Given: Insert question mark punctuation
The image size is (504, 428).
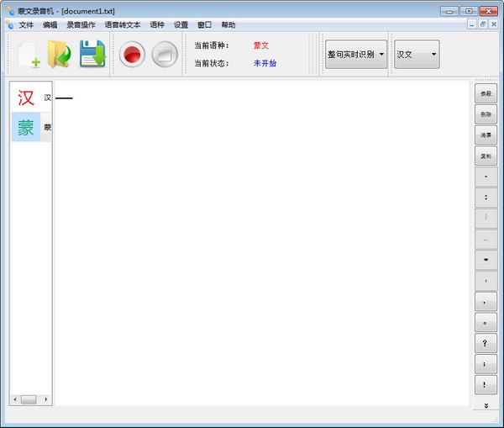Looking at the screenshot, I should point(486,343).
